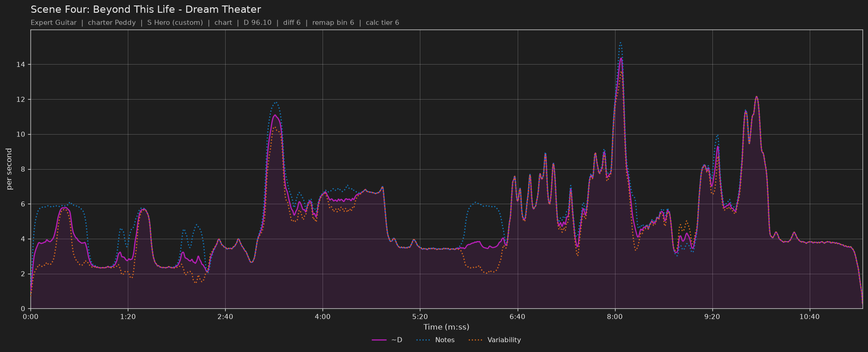
Task: Click the "Variability" legend entry
Action: [494, 340]
